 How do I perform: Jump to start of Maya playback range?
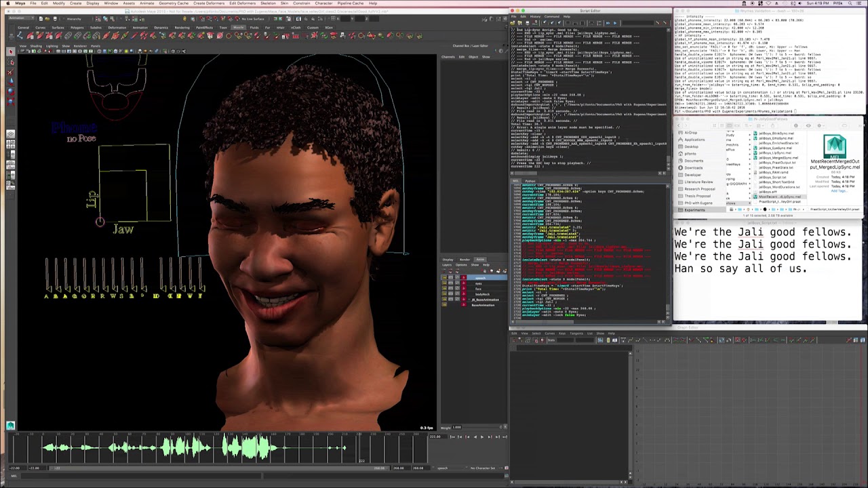452,437
